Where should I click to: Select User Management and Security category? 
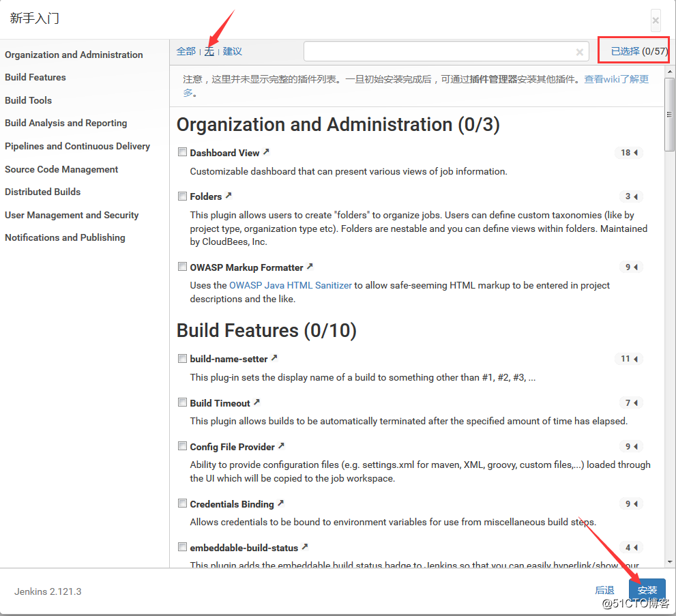pos(72,215)
